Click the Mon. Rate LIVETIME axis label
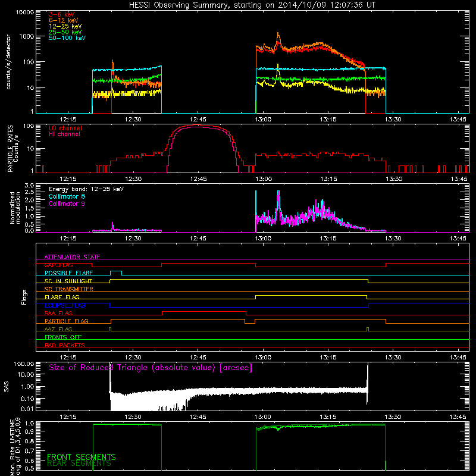This screenshot has width=476, height=476. pyautogui.click(x=15, y=446)
